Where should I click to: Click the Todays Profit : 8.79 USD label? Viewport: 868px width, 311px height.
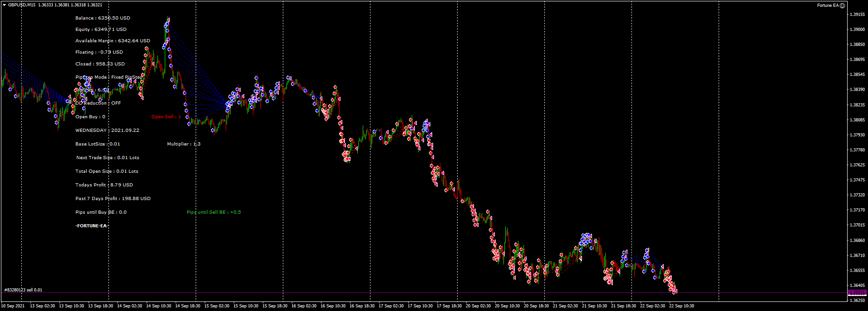pos(104,185)
